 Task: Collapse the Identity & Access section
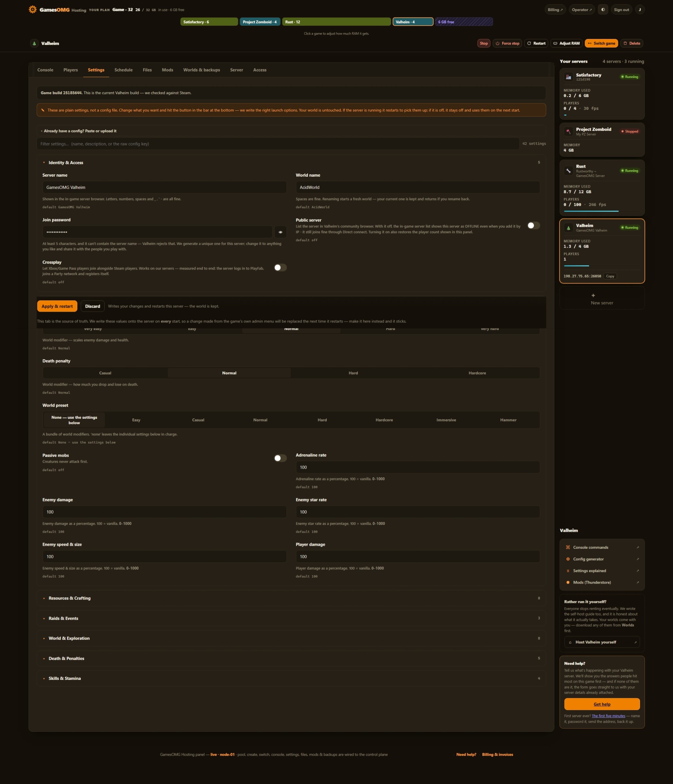pos(291,162)
